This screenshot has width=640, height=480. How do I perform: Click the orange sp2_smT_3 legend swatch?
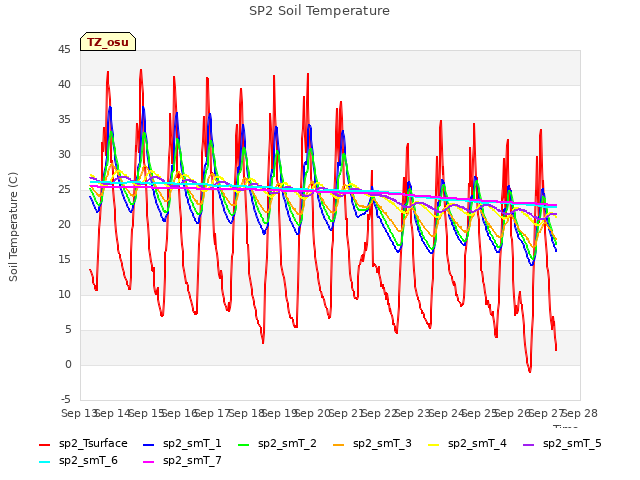[339, 444]
